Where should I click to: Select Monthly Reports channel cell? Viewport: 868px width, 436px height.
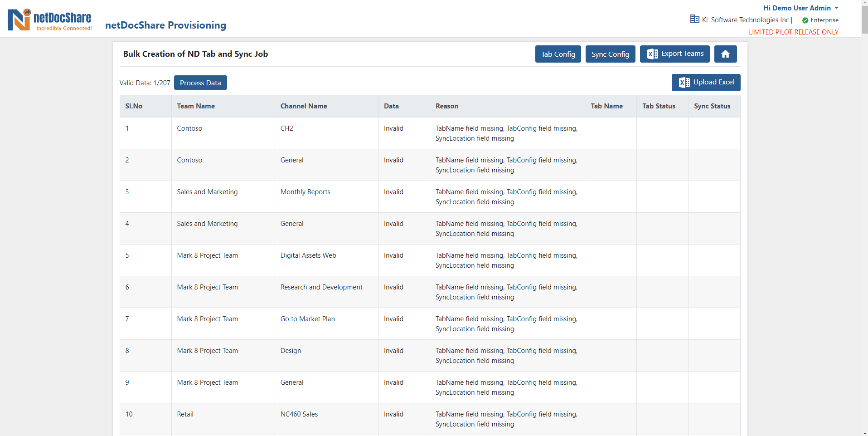(x=326, y=197)
